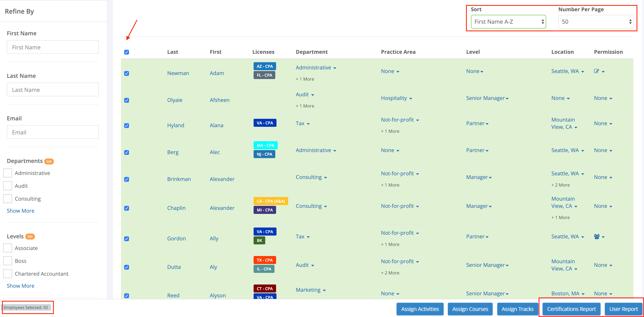
Task: Click the First Name filter input
Action: [x=53, y=47]
